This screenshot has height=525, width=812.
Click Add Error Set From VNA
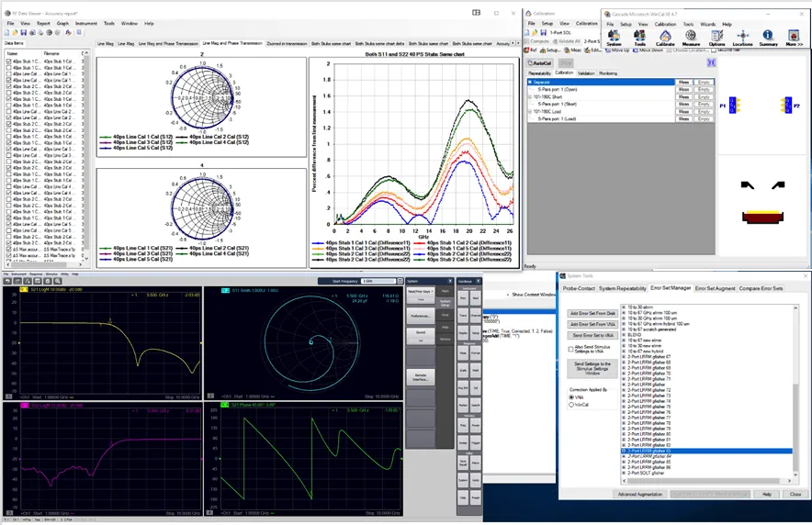click(592, 324)
